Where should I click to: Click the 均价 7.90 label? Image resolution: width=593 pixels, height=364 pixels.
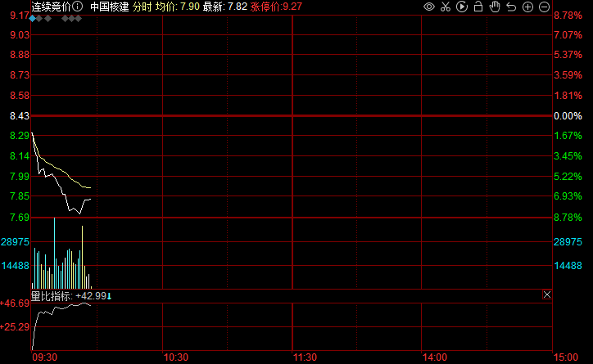[x=176, y=7]
